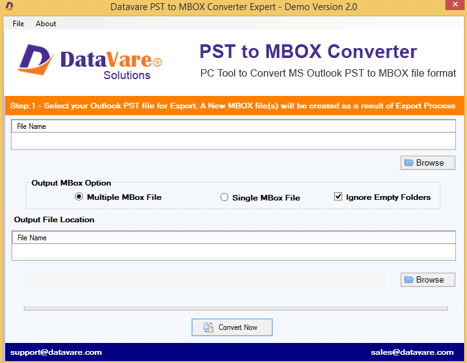Open the File menu
This screenshot has width=467, height=363.
tap(18, 24)
